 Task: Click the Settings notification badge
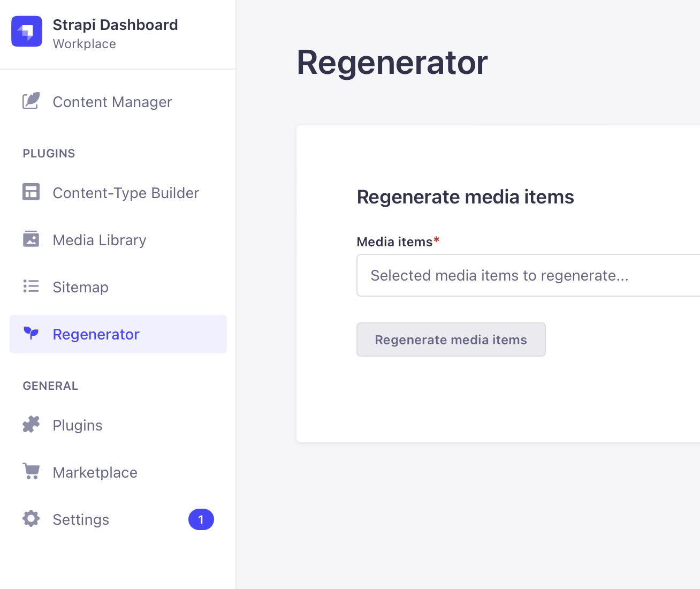(x=201, y=519)
